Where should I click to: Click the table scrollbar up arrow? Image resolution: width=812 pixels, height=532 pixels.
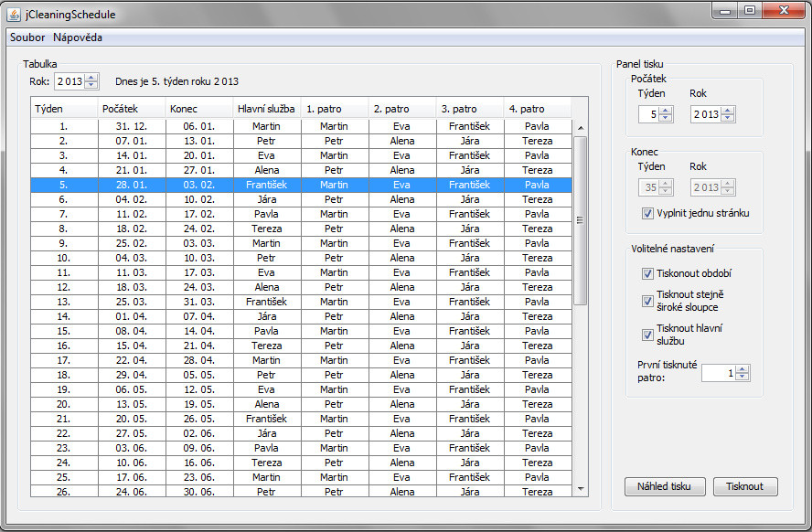pyautogui.click(x=581, y=128)
